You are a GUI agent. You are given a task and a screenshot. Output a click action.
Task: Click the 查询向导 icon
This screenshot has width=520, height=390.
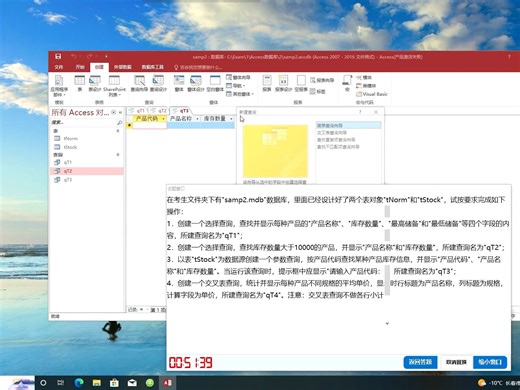tap(139, 83)
